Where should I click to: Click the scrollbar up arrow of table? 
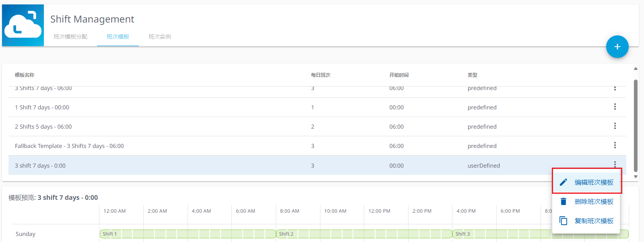click(636, 69)
